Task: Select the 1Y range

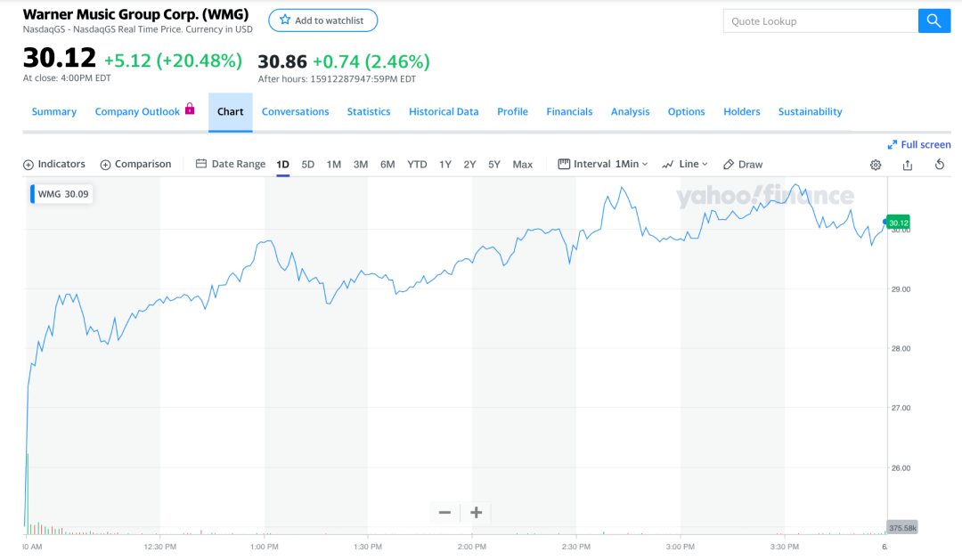Action: click(445, 165)
